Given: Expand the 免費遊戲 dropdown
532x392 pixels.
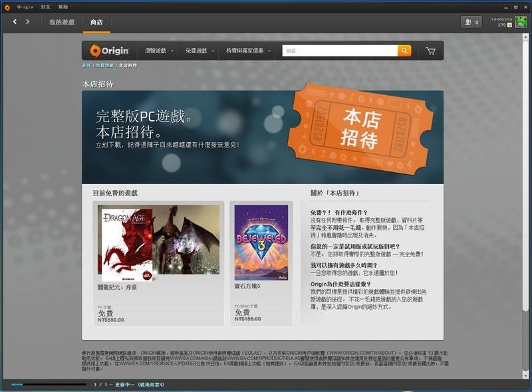Looking at the screenshot, I should point(199,50).
